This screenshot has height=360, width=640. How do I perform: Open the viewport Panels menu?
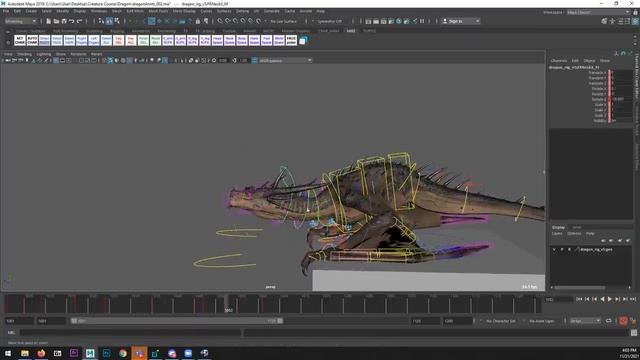pyautogui.click(x=96, y=54)
